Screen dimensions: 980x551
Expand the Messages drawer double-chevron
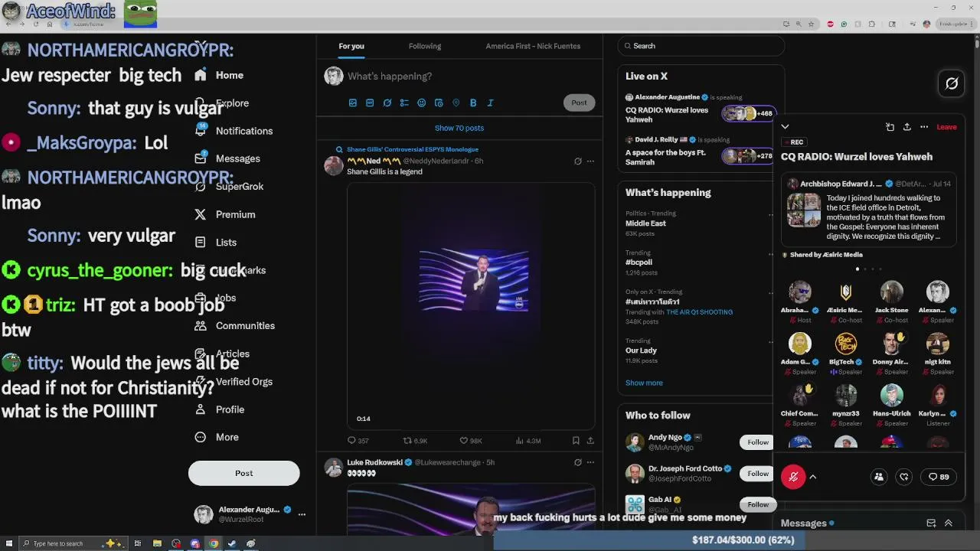pyautogui.click(x=948, y=523)
